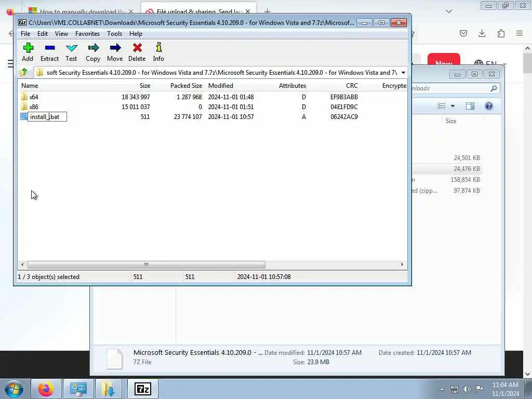
Task: Open the Edit menu
Action: [43, 34]
